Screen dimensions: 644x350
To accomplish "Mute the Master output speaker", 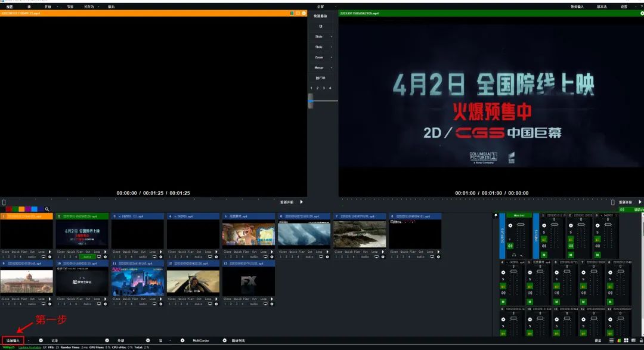I will pos(510,246).
